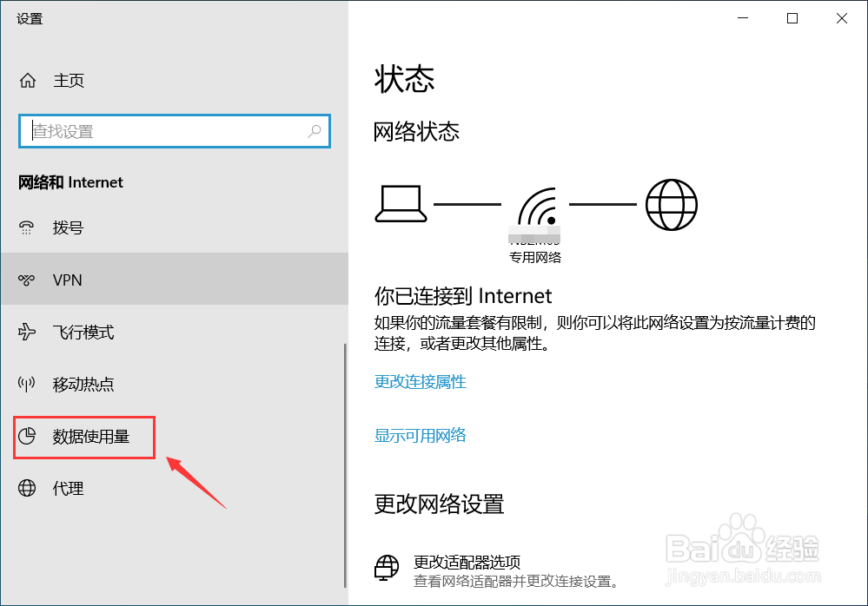Click the 更改连接属性 link
Viewport: 868px width, 606px height.
point(421,381)
